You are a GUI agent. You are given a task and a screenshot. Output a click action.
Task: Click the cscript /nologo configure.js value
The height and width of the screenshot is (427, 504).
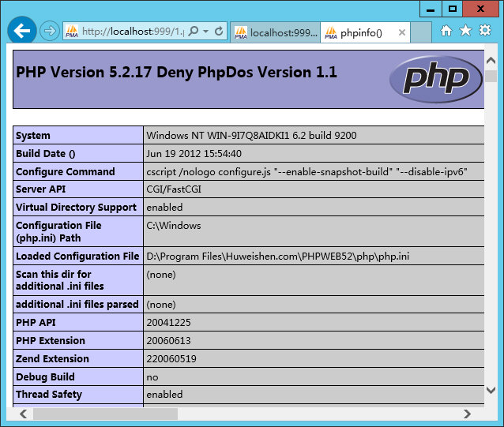(x=307, y=172)
